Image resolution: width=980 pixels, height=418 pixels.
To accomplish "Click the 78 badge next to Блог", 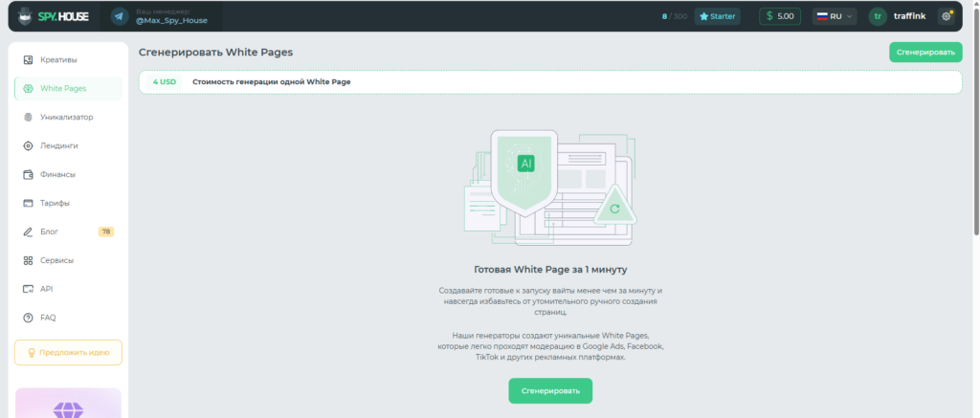I will 106,231.
